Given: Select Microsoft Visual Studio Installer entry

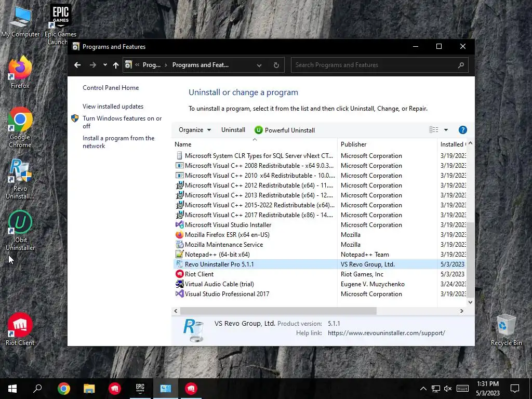Looking at the screenshot, I should point(320,225).
